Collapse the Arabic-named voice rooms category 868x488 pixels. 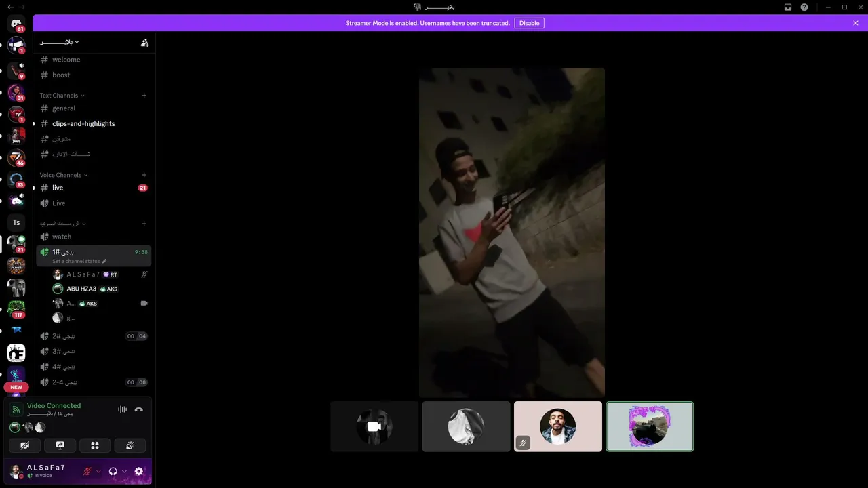pyautogui.click(x=62, y=224)
